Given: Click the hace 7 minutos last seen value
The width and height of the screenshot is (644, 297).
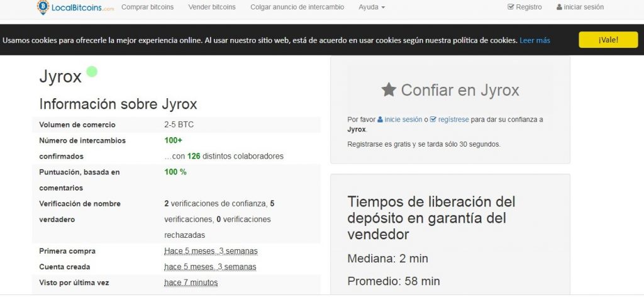Looking at the screenshot, I should [191, 283].
